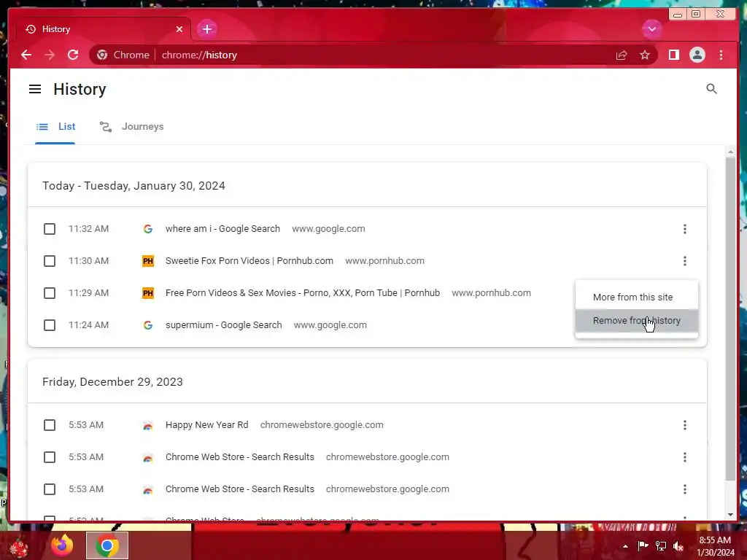Bookmark this page with the star icon
The width and height of the screenshot is (747, 560).
[x=645, y=55]
